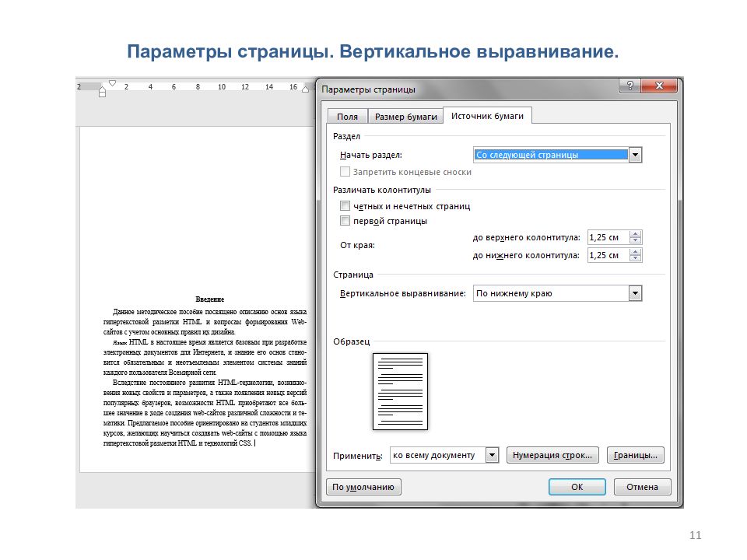The height and width of the screenshot is (560, 747).
Task: Enable четных и нечетных страниц checkbox
Action: click(345, 206)
